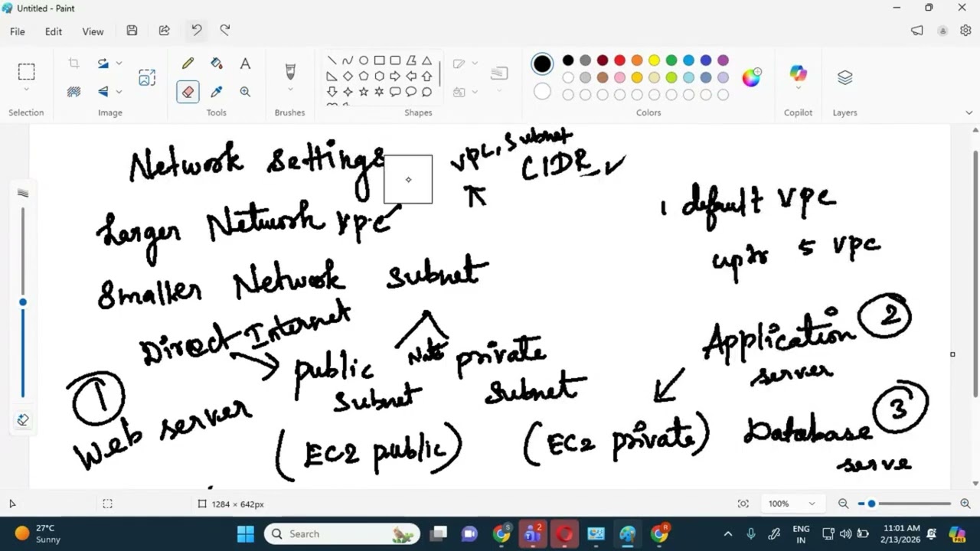Open the zoom percentage dropdown

click(812, 504)
